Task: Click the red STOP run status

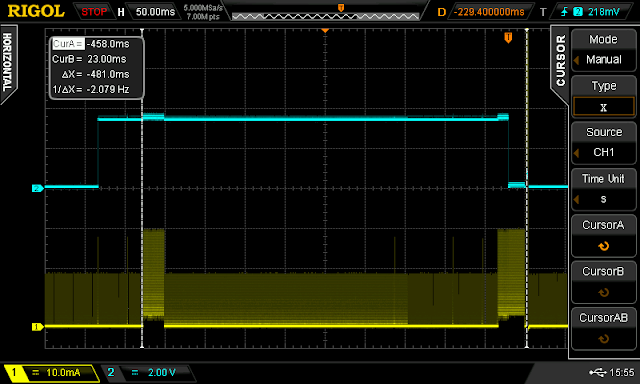Action: (x=94, y=12)
